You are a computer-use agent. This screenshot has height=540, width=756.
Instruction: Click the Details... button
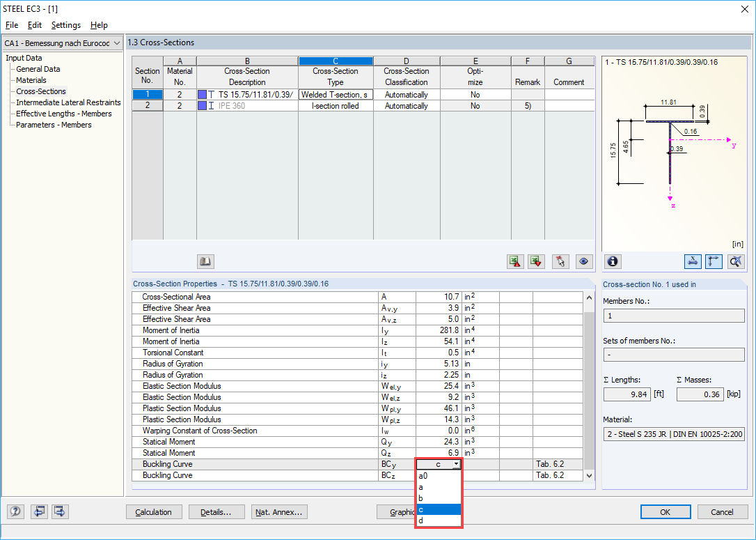pos(216,512)
